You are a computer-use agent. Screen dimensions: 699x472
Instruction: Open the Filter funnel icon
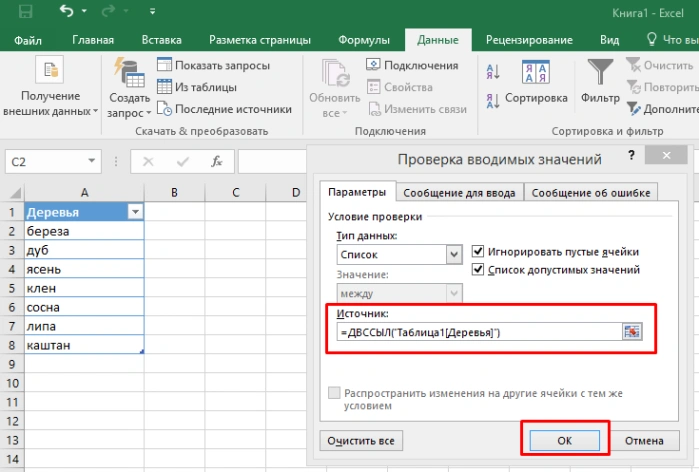pyautogui.click(x=600, y=72)
